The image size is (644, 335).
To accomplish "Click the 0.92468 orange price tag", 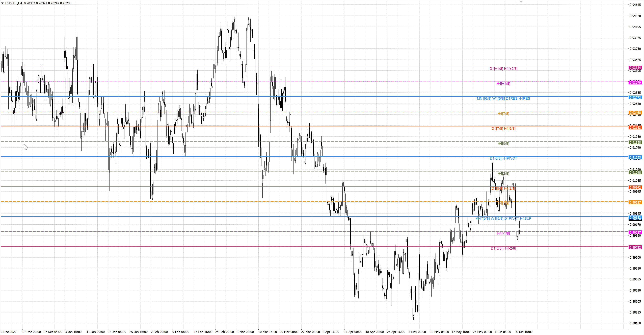I will 635,113.
